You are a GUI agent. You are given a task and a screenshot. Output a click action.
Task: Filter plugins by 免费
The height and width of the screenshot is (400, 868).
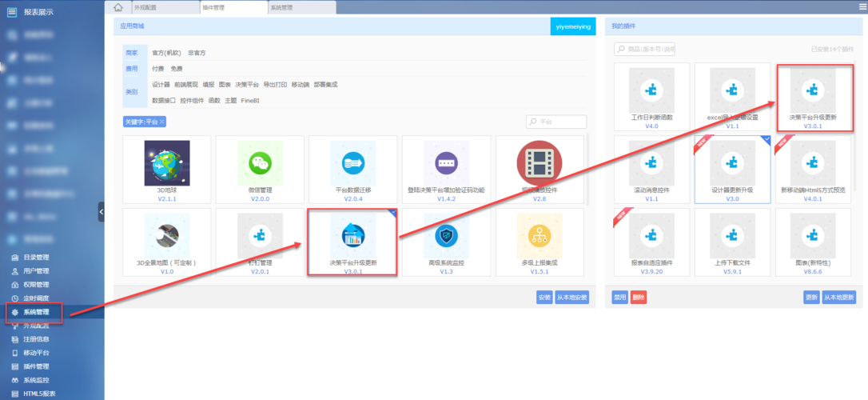177,69
